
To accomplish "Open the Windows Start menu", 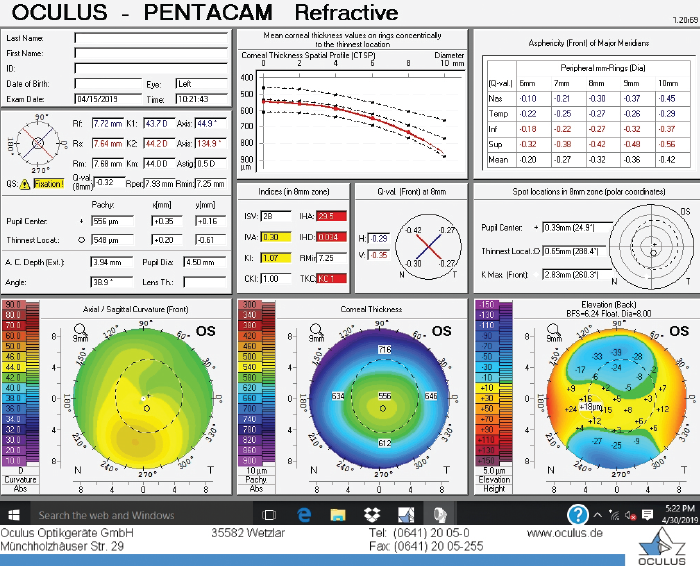I will pos(14,515).
